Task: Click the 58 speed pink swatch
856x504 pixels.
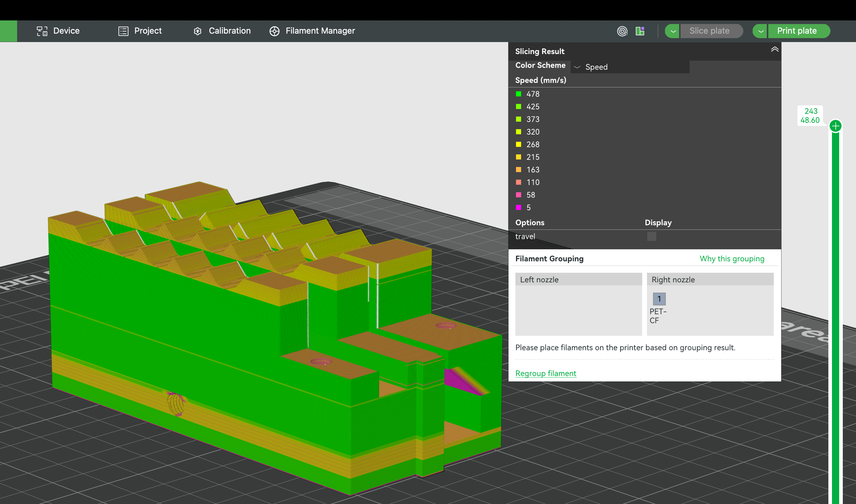Action: 518,195
